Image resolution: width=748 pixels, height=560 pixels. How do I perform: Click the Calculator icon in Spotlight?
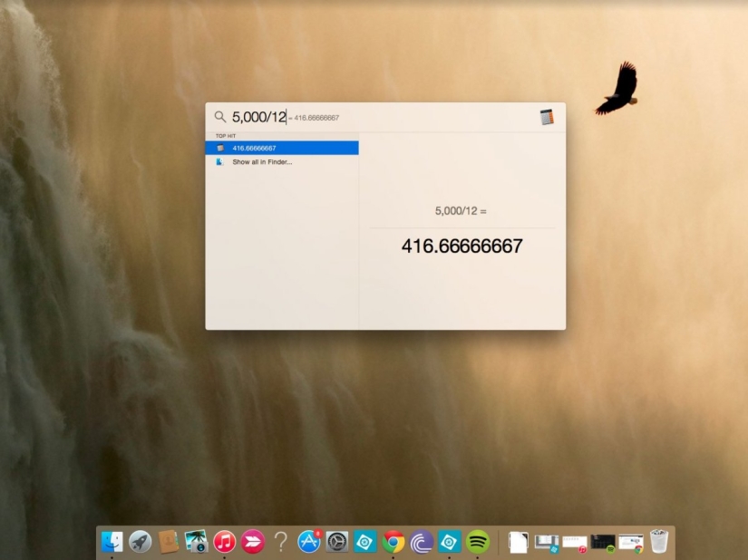point(546,116)
